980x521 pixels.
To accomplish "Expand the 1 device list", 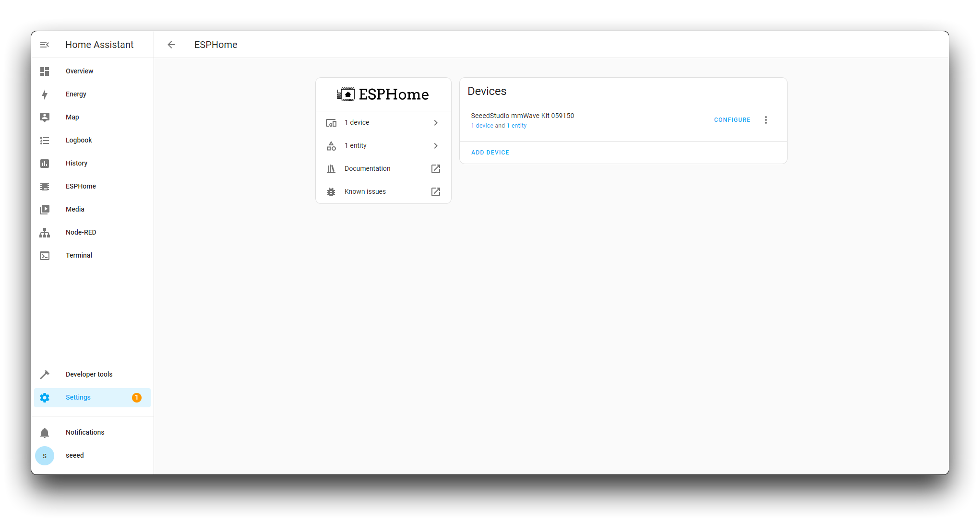I will [382, 122].
